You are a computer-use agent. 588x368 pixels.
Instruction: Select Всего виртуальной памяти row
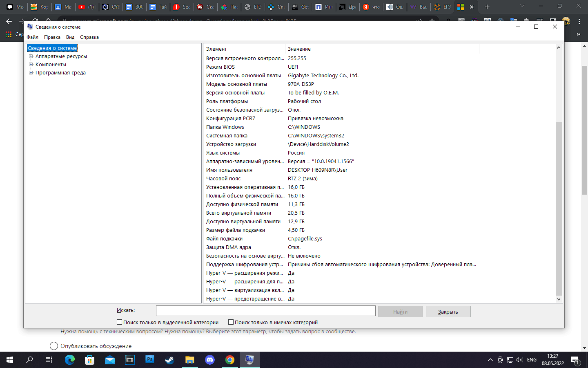(x=341, y=213)
